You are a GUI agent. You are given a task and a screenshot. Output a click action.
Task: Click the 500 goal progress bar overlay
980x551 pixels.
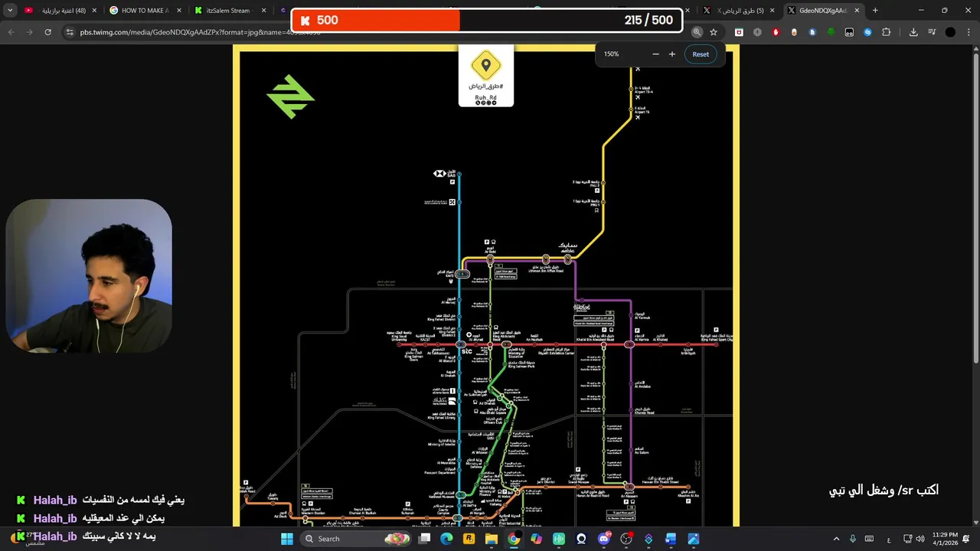coord(486,20)
